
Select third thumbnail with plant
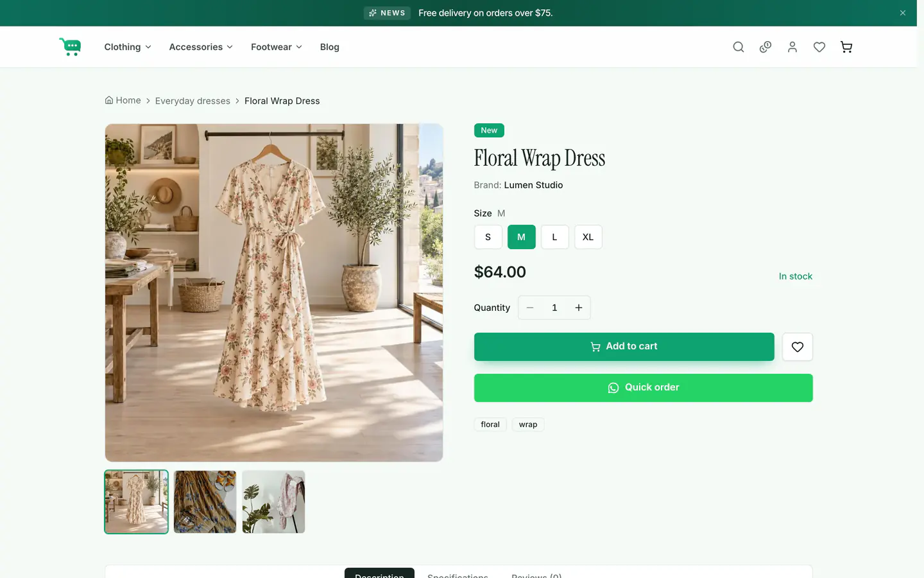[274, 502]
